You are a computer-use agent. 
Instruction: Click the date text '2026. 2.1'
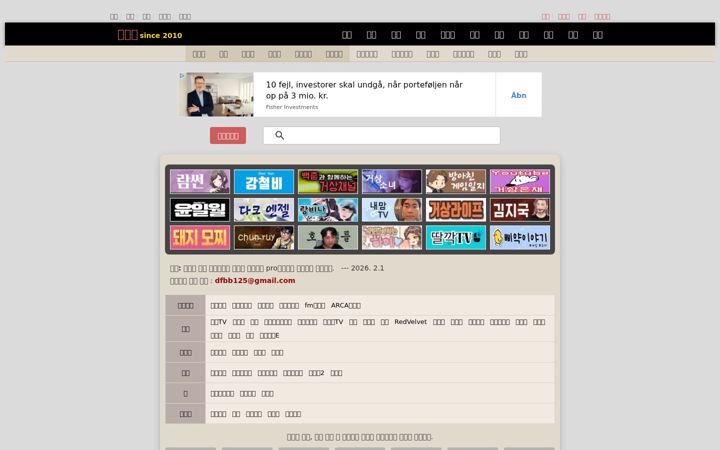click(x=367, y=268)
